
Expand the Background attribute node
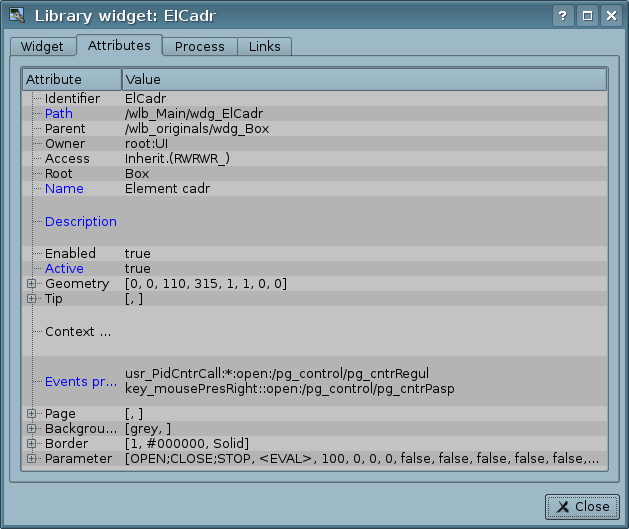coord(32,429)
